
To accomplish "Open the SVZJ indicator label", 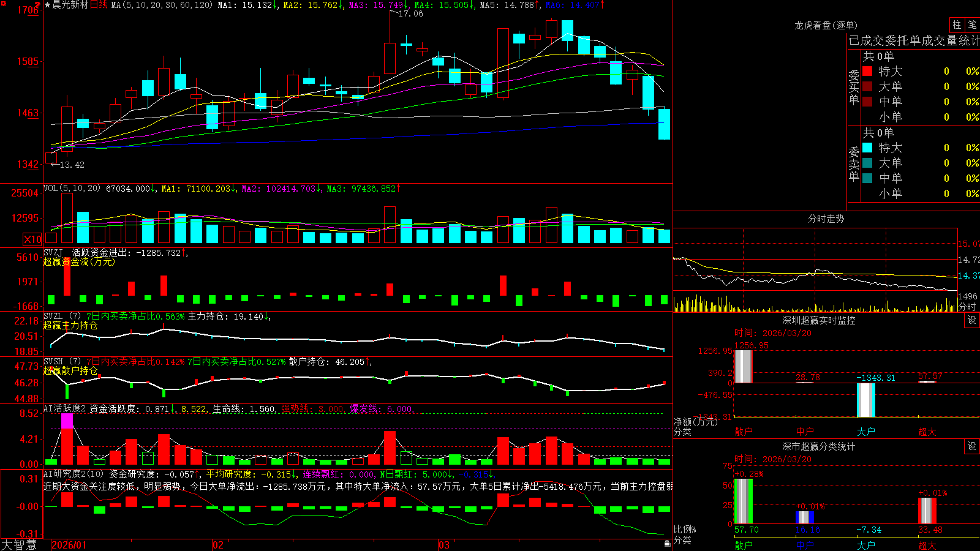I will click(53, 252).
